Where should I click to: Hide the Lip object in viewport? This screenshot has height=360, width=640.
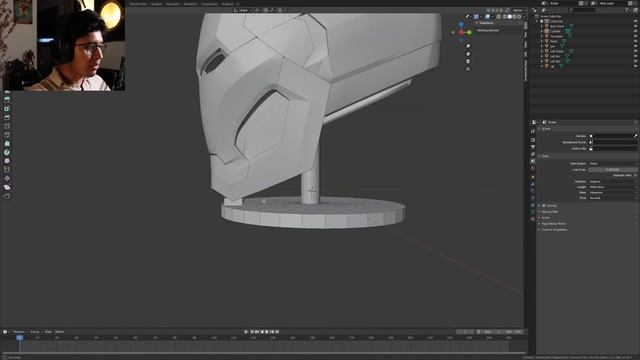point(636,66)
